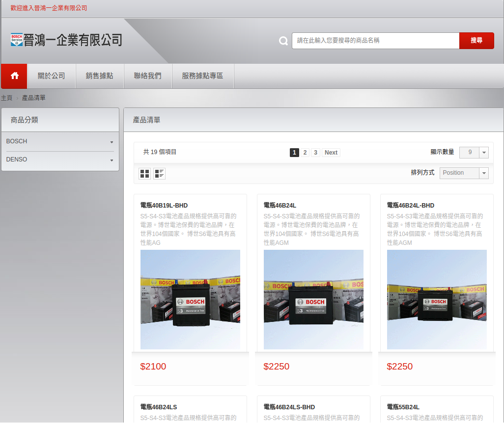Click the 電瓶46B24L-BHD battery image
This screenshot has width=504, height=423.
pos(437,300)
